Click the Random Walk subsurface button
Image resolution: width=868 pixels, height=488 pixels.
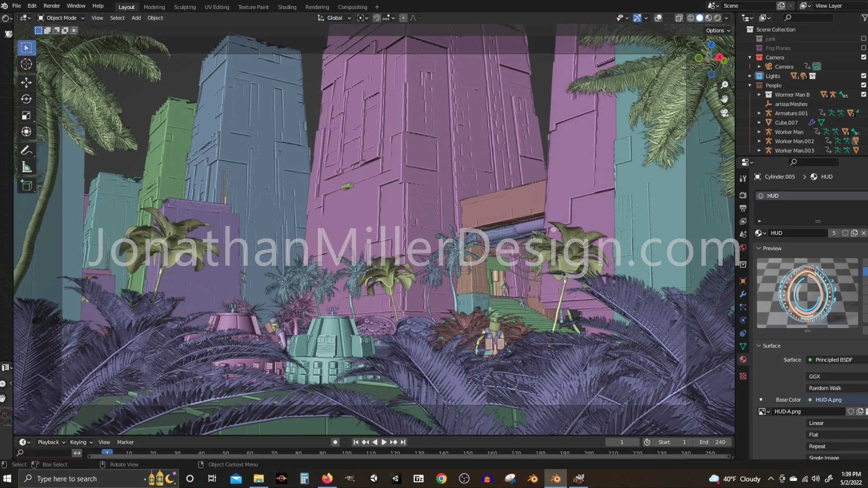836,388
